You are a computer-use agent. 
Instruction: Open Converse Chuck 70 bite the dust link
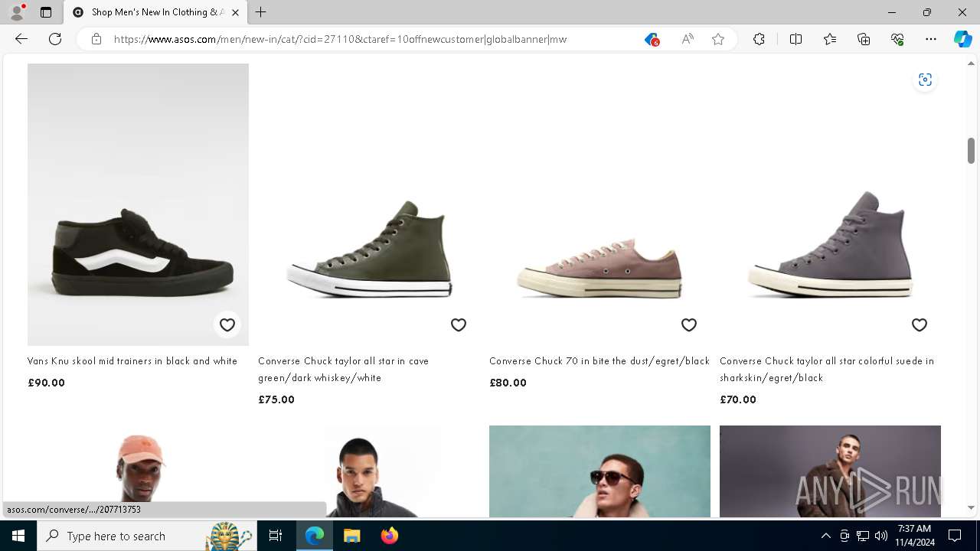(599, 361)
